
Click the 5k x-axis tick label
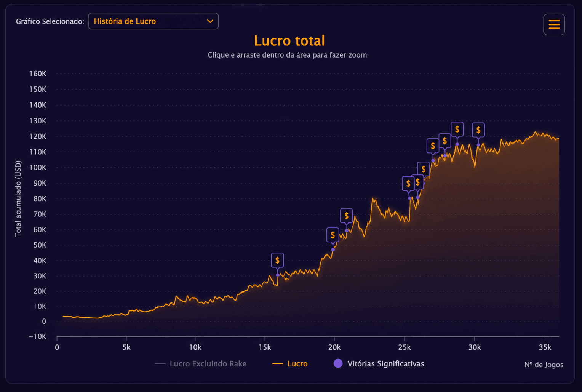click(x=126, y=347)
